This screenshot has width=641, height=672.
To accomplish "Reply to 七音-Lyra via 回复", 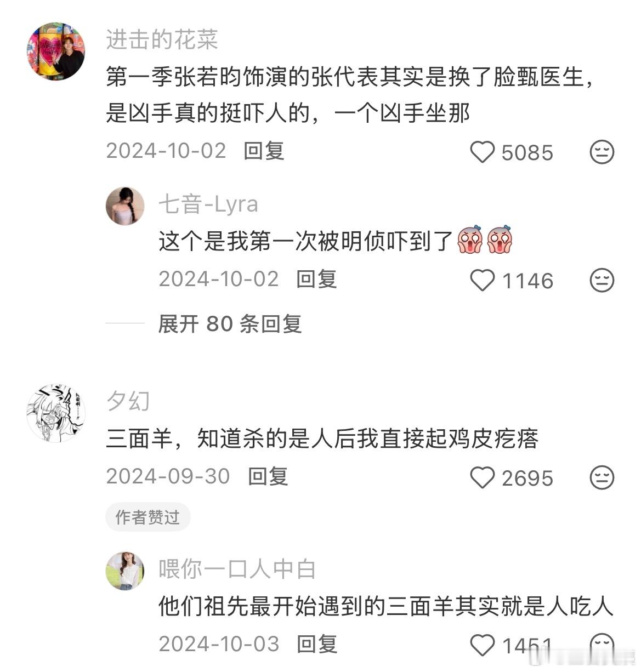I will coord(316,279).
